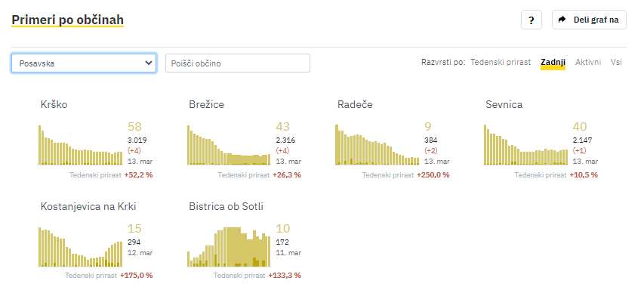Sort municipalities by Aktivni
The width and height of the screenshot is (644, 293).
(x=588, y=63)
